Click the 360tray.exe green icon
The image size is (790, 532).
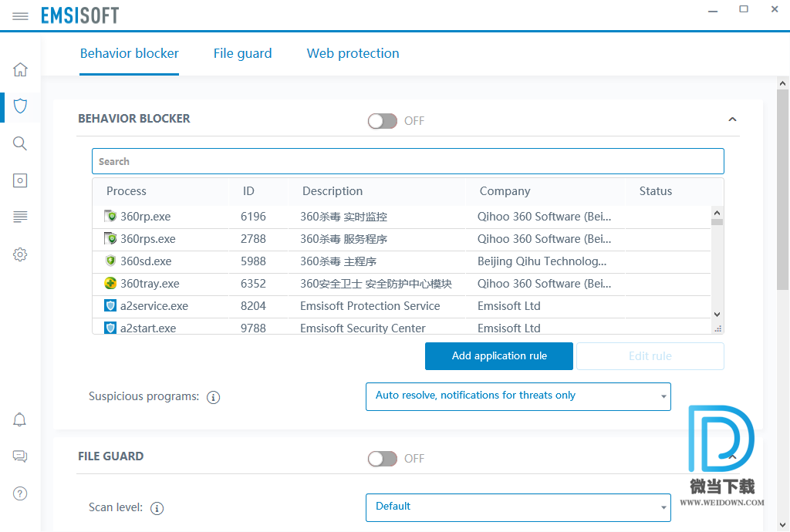(x=110, y=283)
